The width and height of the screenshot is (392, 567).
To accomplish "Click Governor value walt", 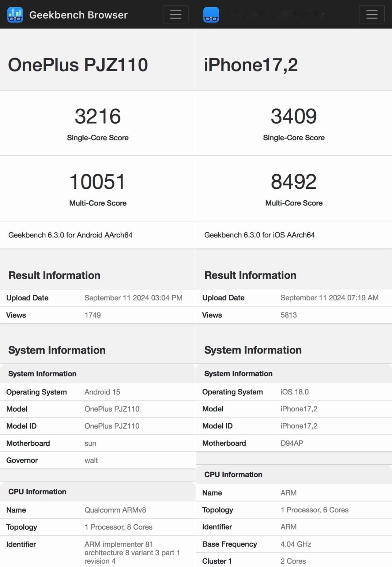I will click(91, 460).
